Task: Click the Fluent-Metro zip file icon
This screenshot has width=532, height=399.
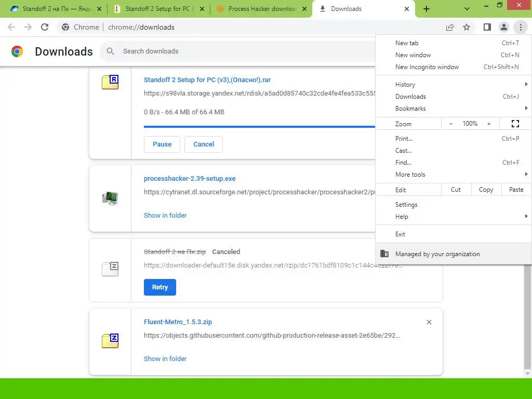Action: coord(110,341)
